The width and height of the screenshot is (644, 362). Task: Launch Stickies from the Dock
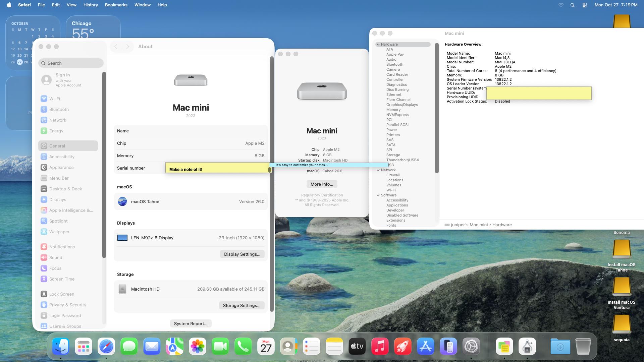coord(504,346)
